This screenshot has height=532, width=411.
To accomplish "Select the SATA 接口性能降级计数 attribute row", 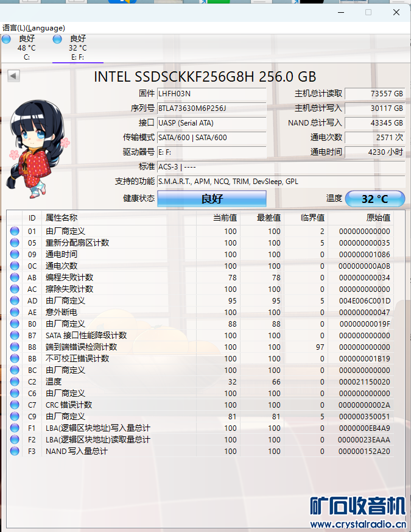I will pos(200,335).
